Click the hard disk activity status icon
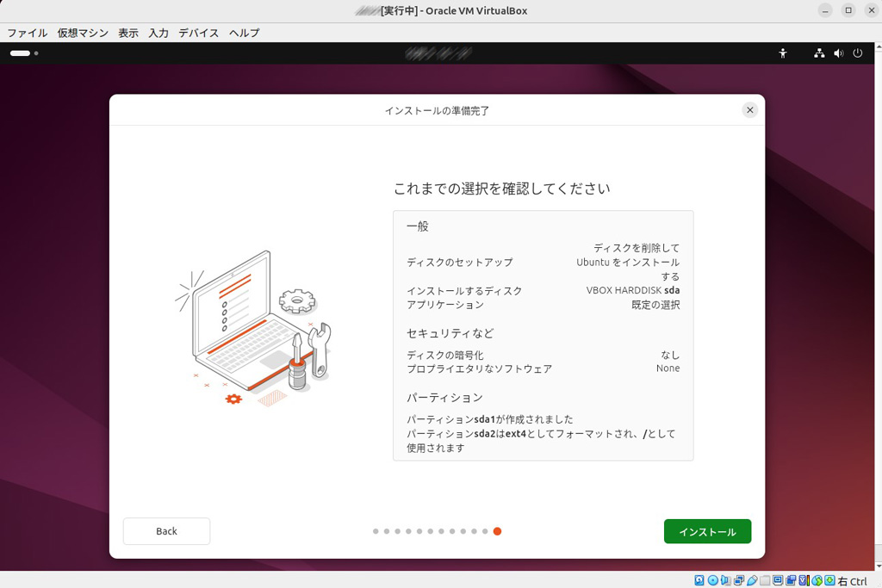 (x=699, y=580)
